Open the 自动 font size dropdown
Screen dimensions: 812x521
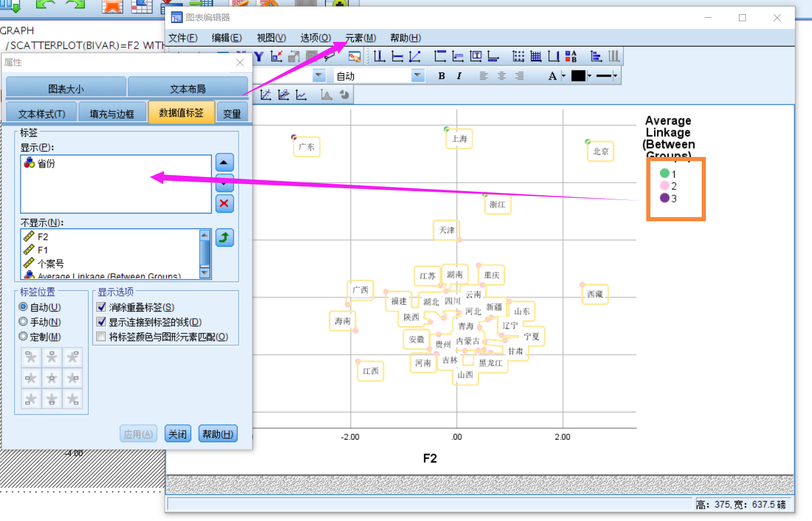[x=418, y=76]
